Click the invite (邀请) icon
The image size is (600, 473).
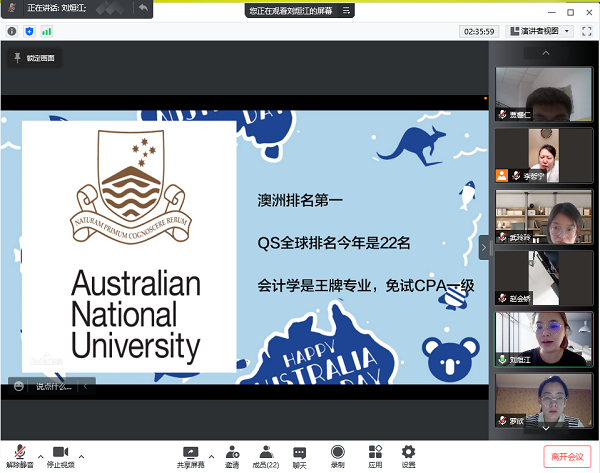[x=232, y=455]
